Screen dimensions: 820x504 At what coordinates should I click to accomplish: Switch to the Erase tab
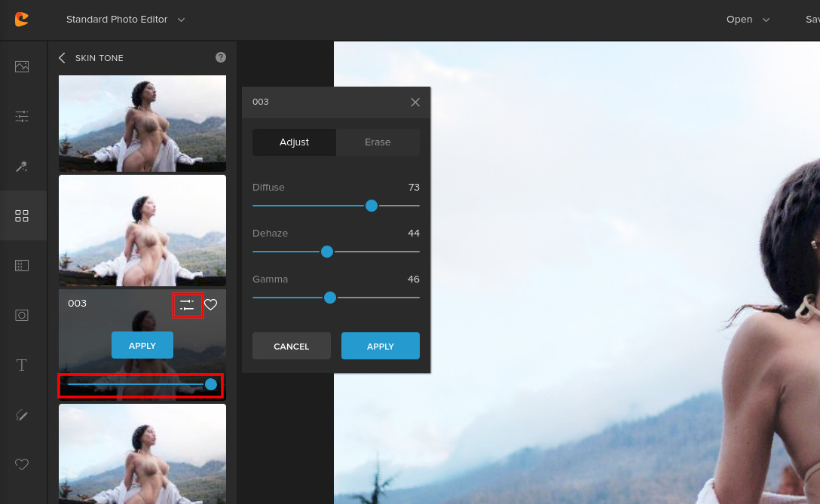(x=378, y=142)
